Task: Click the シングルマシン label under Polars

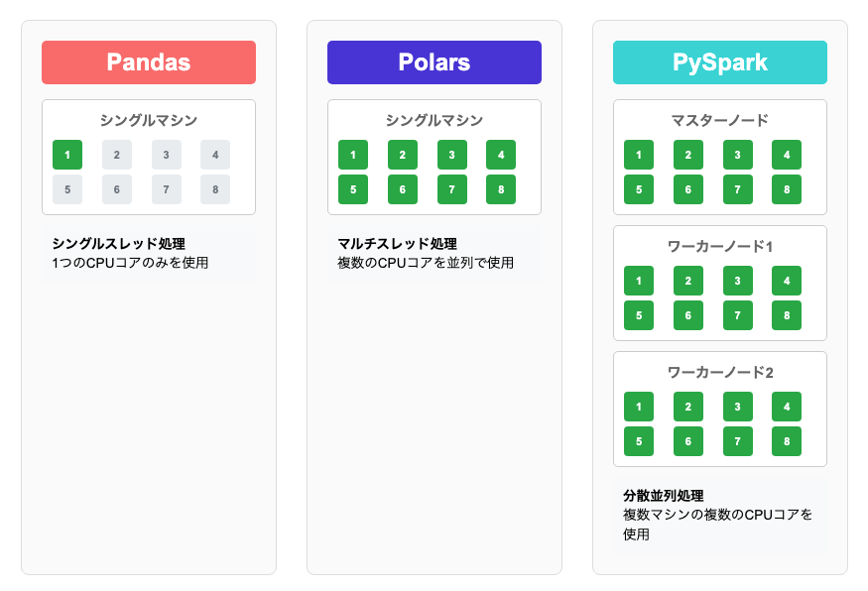Action: pyautogui.click(x=434, y=120)
